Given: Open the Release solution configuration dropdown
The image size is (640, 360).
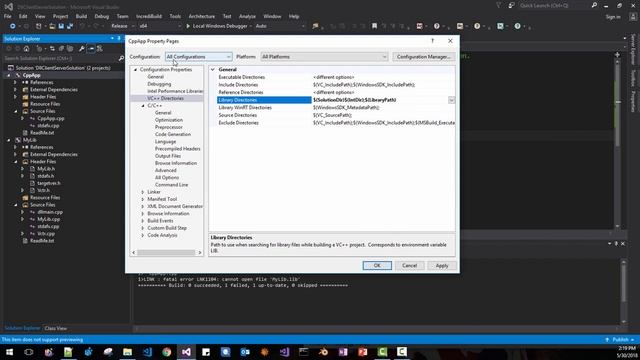Looking at the screenshot, I should pyautogui.click(x=122, y=26).
